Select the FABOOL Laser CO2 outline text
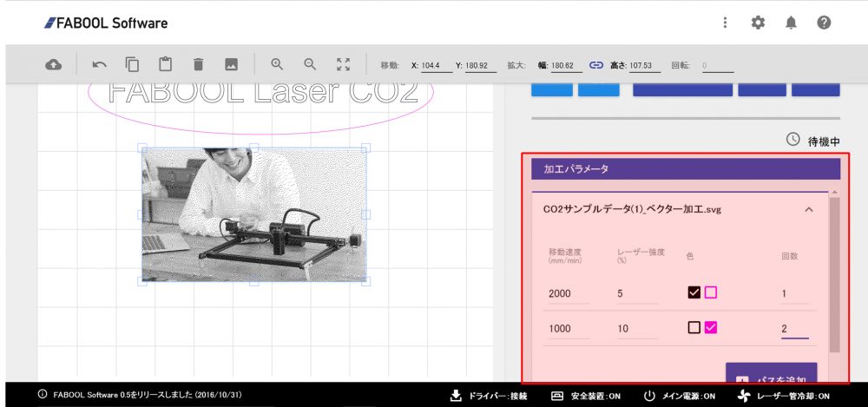 (263, 93)
